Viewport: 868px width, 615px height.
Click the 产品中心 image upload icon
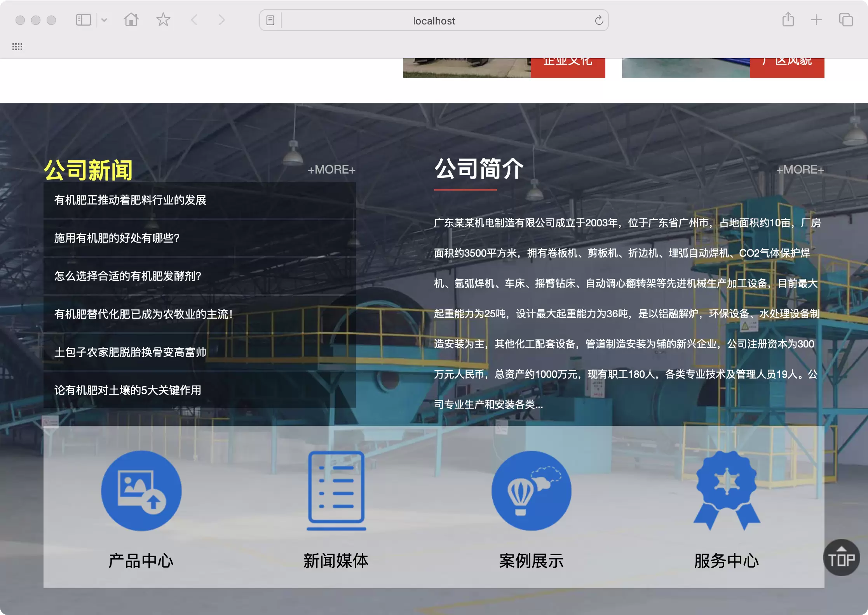141,491
